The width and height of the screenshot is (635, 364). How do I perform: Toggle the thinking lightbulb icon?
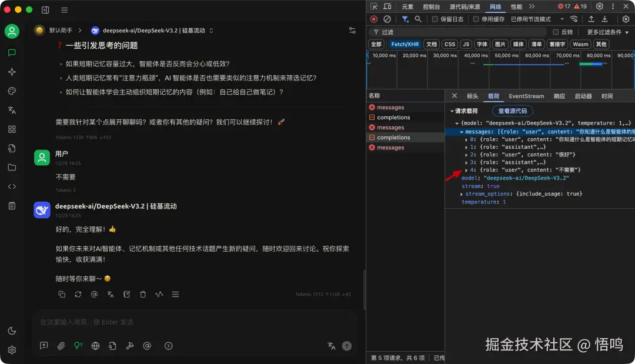click(78, 346)
